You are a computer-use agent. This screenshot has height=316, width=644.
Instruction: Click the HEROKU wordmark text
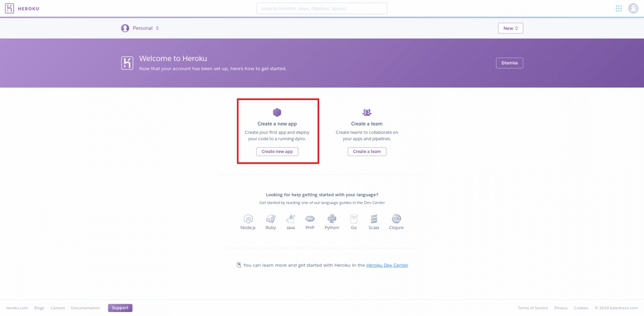click(x=29, y=9)
